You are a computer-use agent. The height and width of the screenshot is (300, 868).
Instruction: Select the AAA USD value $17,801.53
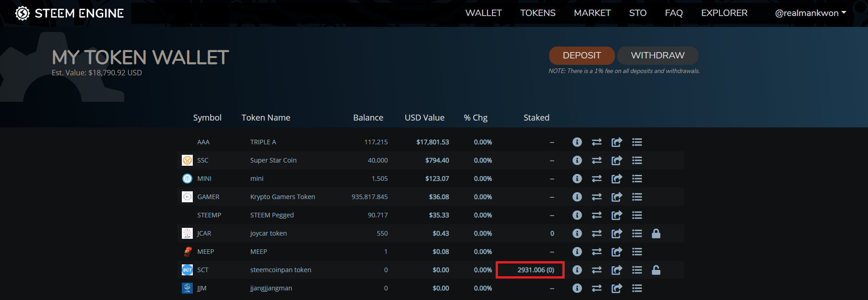tap(433, 142)
